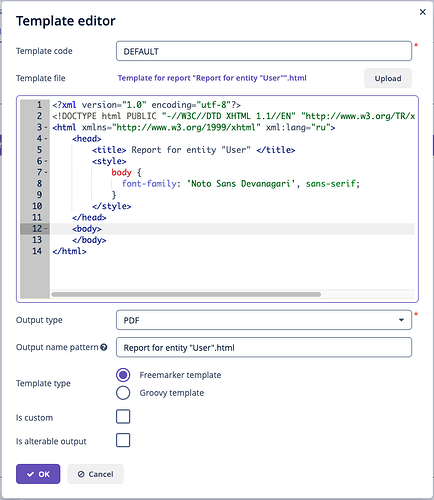The height and width of the screenshot is (500, 434).
Task: Click the closing </style> tag on line 10
Action: (112, 206)
